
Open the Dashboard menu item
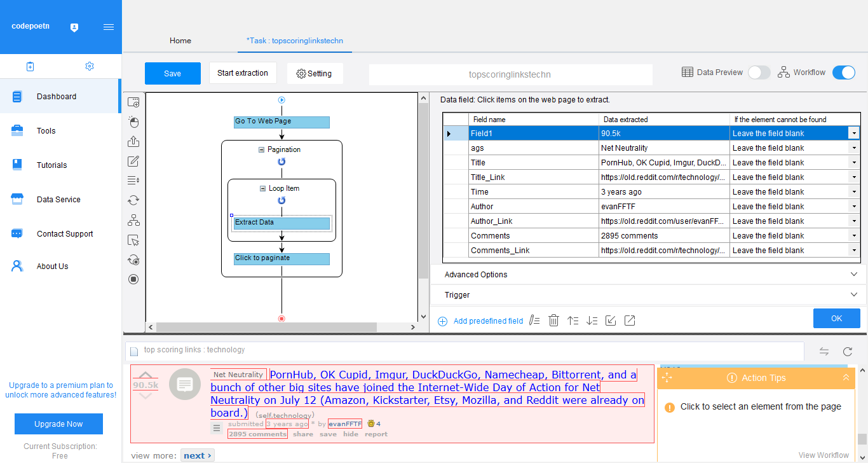click(60, 97)
